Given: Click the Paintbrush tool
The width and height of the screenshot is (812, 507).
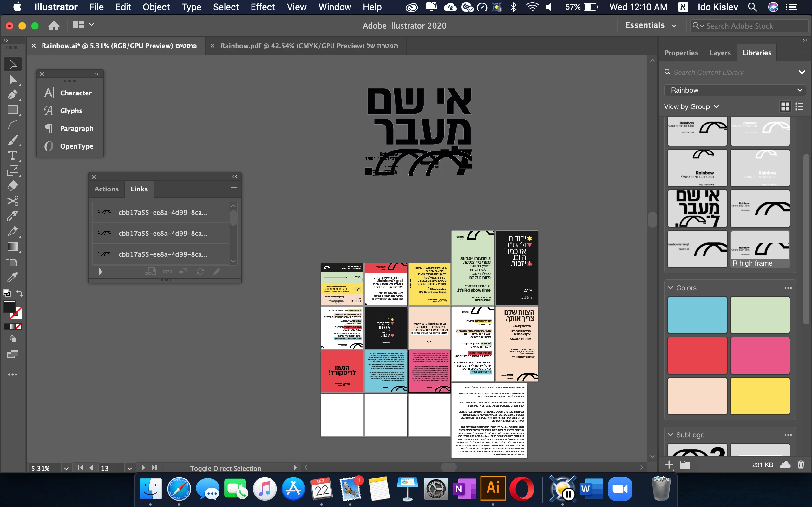Looking at the screenshot, I should 12,140.
